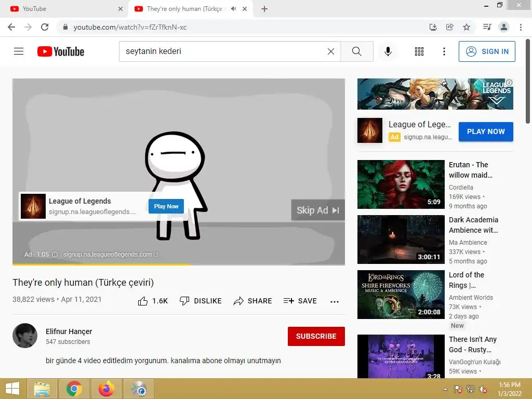Screen dimensions: 532x399
Task: Click the network tray icon
Action: coord(471,389)
